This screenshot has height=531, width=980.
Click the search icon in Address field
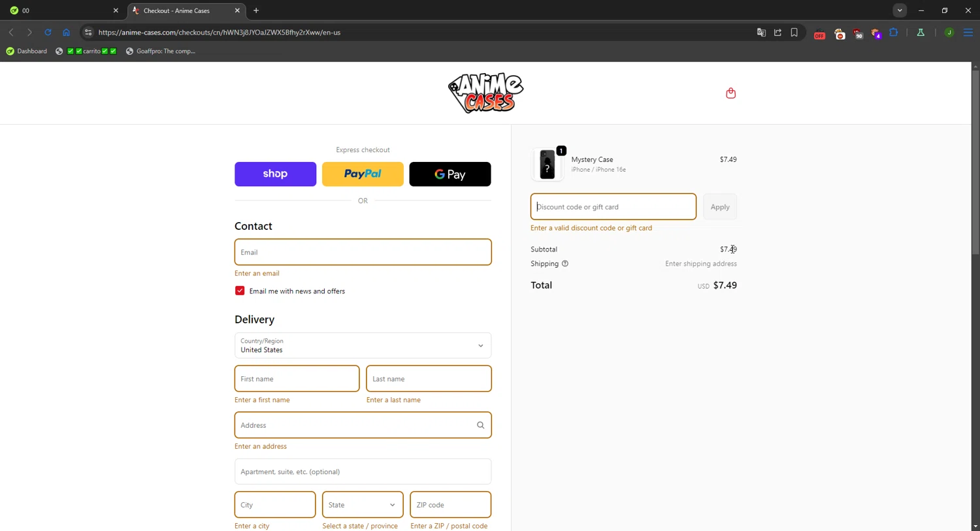480,425
